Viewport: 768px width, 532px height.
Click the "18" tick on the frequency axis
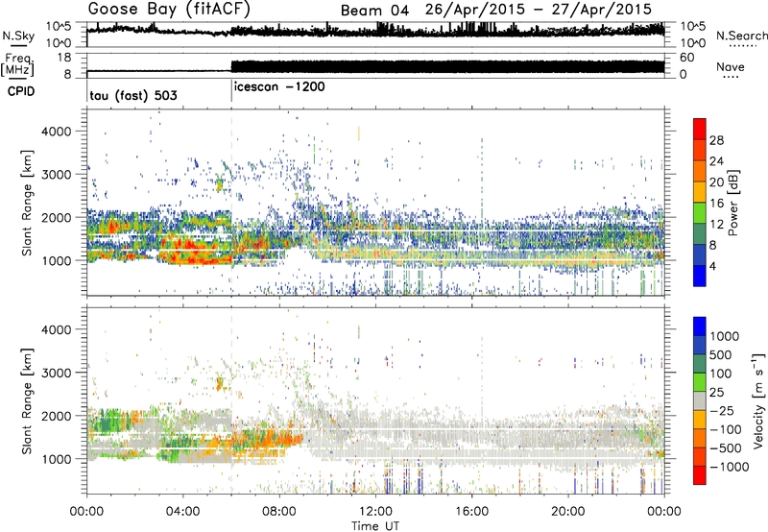click(x=64, y=58)
